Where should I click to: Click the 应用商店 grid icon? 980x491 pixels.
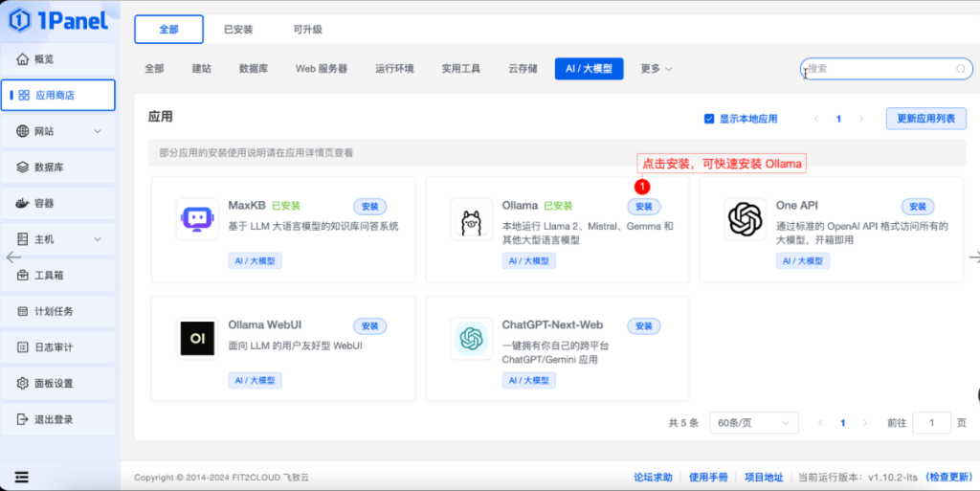tap(24, 95)
